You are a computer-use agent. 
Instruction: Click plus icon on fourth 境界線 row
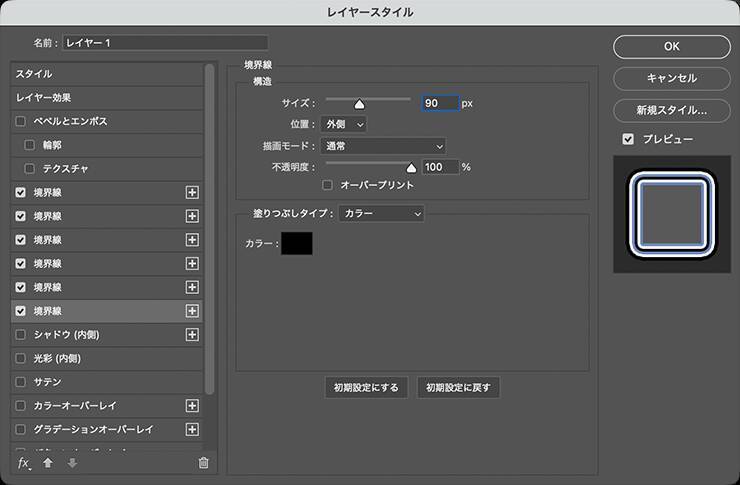[192, 263]
